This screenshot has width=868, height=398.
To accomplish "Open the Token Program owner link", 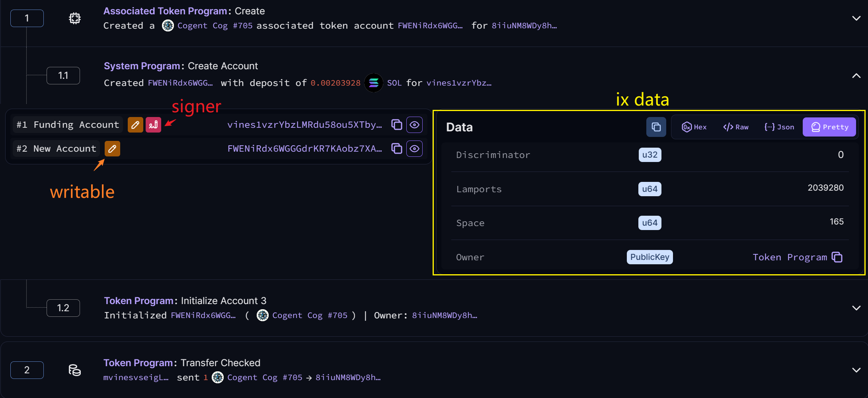I will pyautogui.click(x=790, y=257).
